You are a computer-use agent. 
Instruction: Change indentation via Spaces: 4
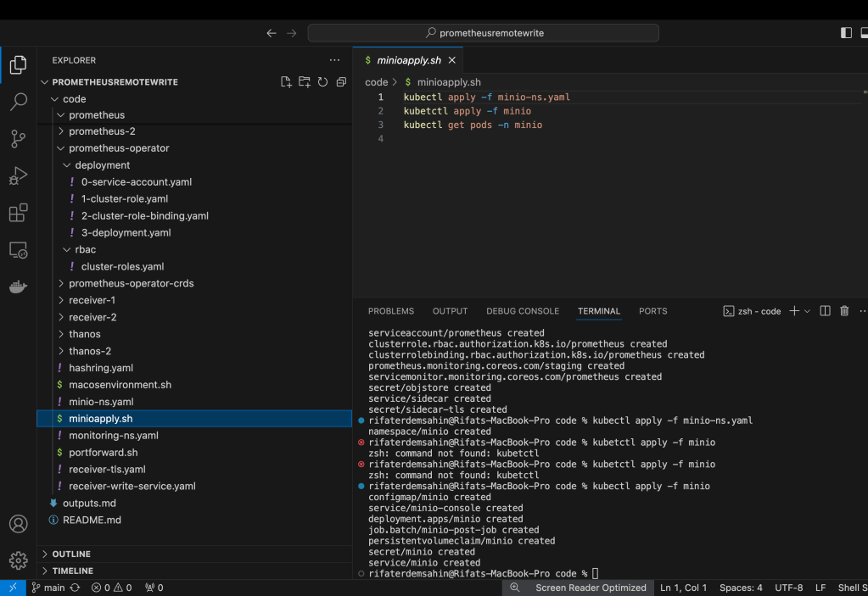(x=741, y=588)
